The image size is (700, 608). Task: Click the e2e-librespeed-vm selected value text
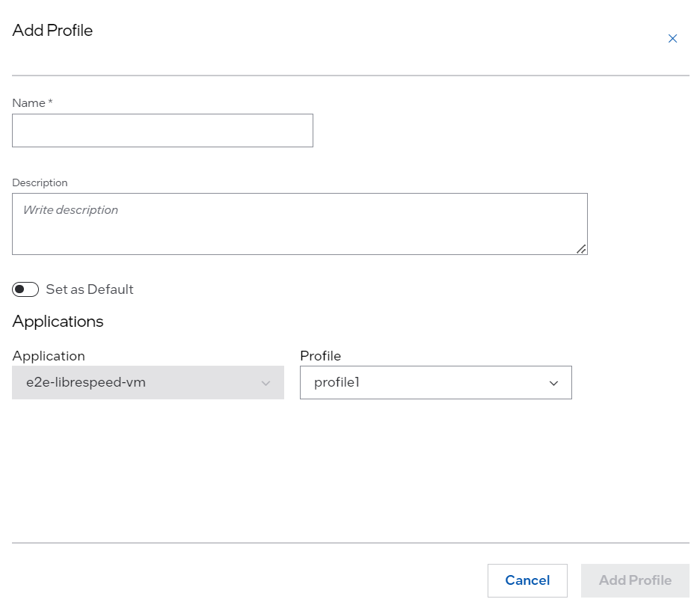coord(85,382)
